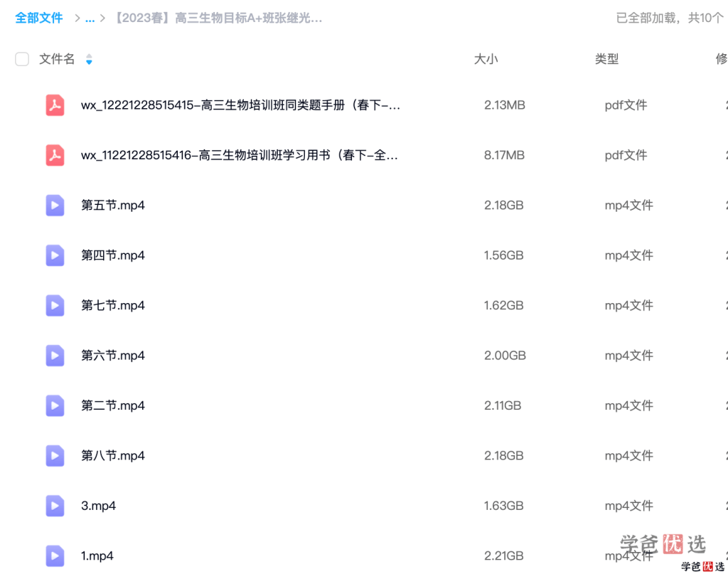728x574 pixels.
Task: Open the file name 第七节.mp4
Action: [x=113, y=306]
